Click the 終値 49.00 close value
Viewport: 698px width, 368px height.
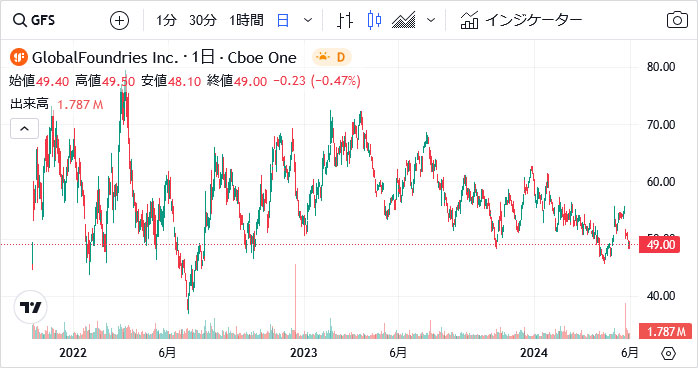(x=237, y=81)
